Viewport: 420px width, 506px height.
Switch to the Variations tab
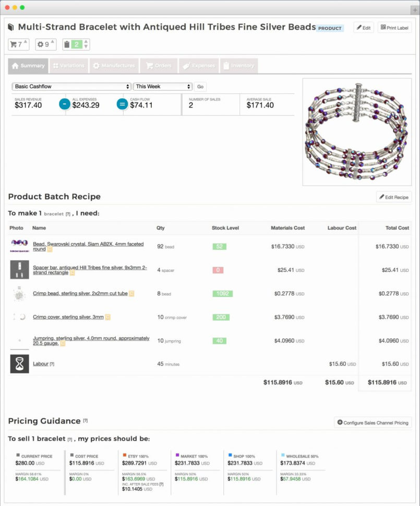(68, 66)
